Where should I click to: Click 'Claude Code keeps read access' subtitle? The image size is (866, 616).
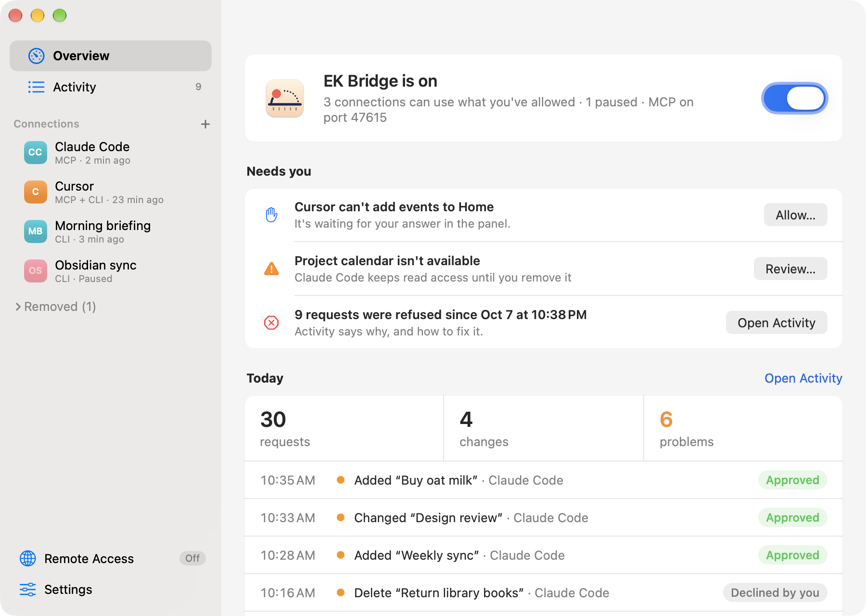click(433, 278)
